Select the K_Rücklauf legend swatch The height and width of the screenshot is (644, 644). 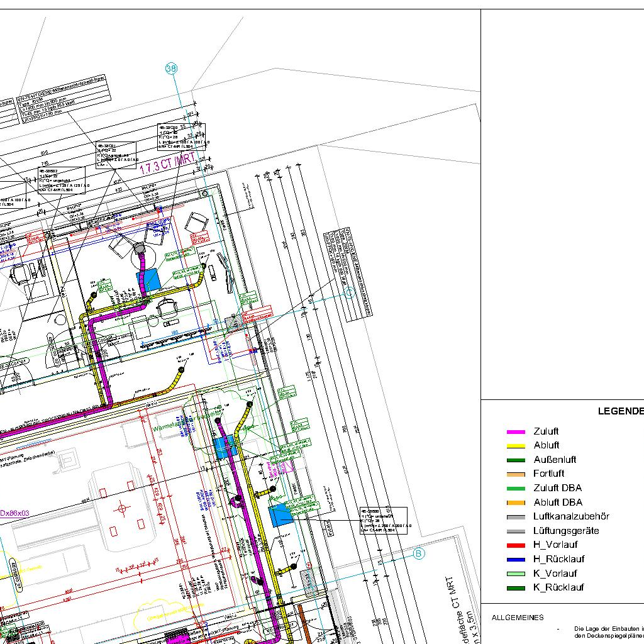pos(516,588)
